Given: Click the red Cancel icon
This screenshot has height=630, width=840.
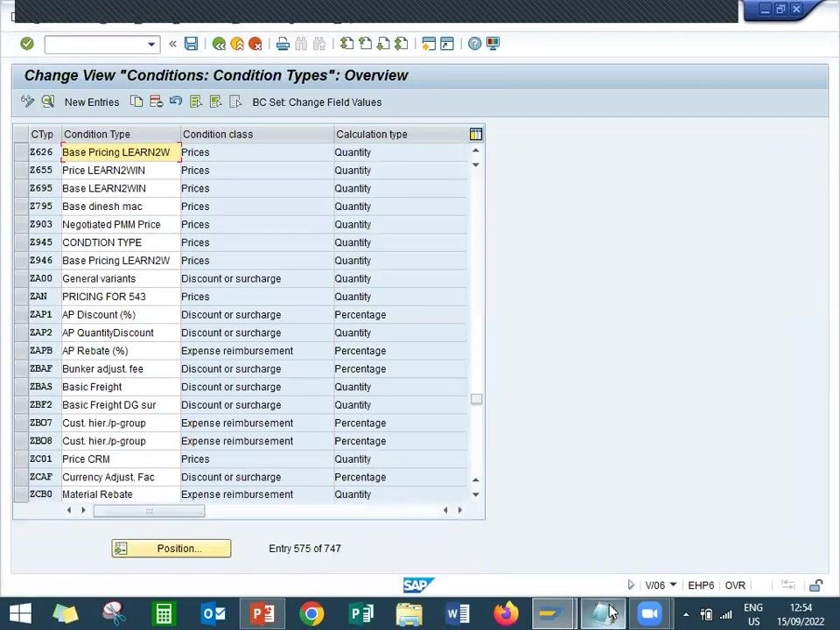Looking at the screenshot, I should [x=255, y=44].
